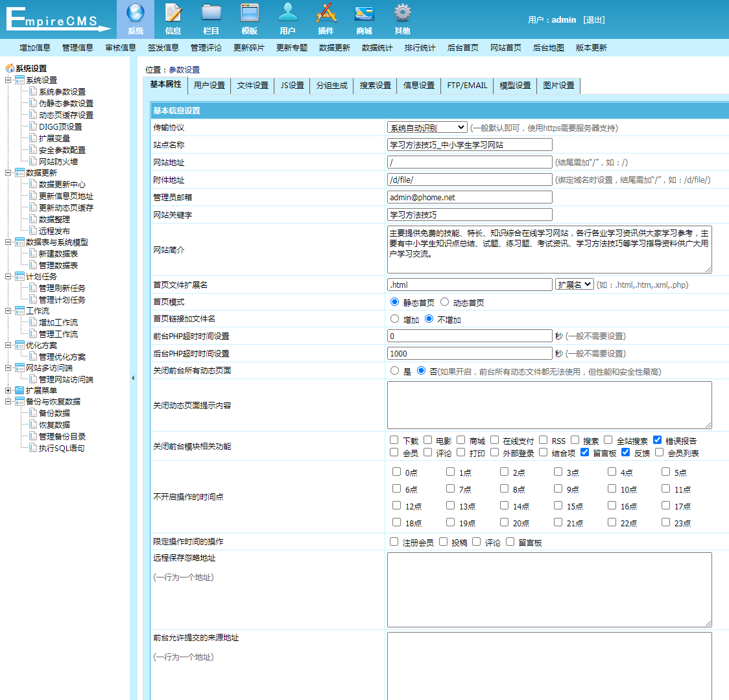Click the page icon of 管理工作流
This screenshot has width=729, height=700.
[32, 333]
